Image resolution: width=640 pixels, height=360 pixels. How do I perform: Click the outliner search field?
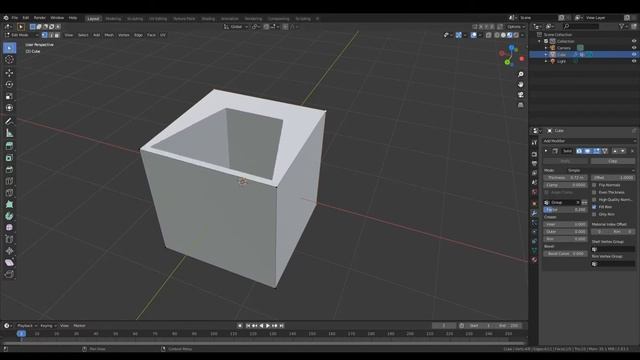[x=581, y=27]
